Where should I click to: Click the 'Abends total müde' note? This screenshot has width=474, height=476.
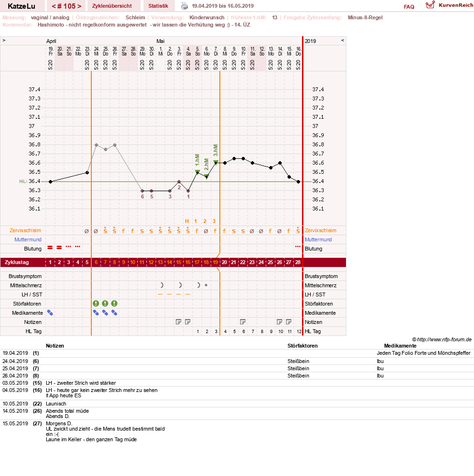(68, 411)
